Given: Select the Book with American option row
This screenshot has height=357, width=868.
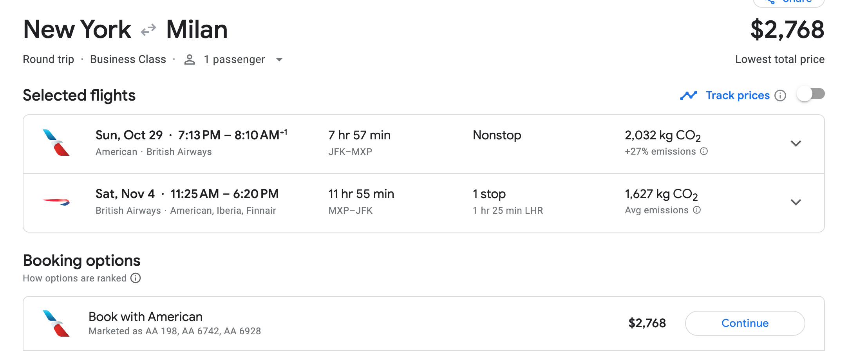Looking at the screenshot, I should (x=353, y=323).
